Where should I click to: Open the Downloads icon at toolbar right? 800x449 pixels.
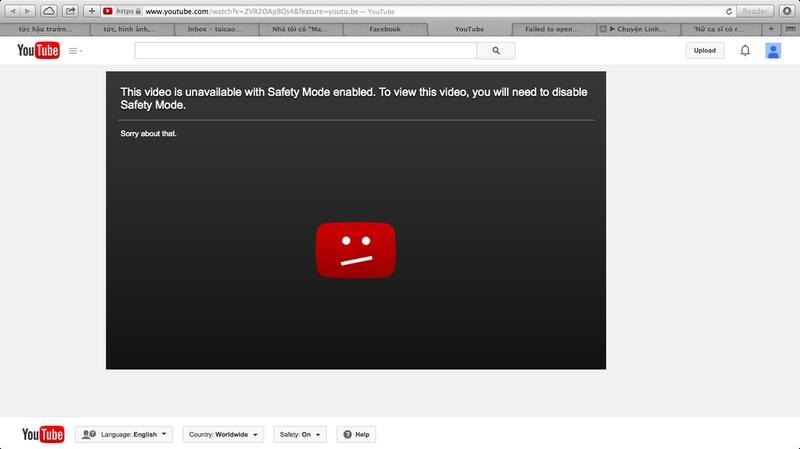pos(787,11)
